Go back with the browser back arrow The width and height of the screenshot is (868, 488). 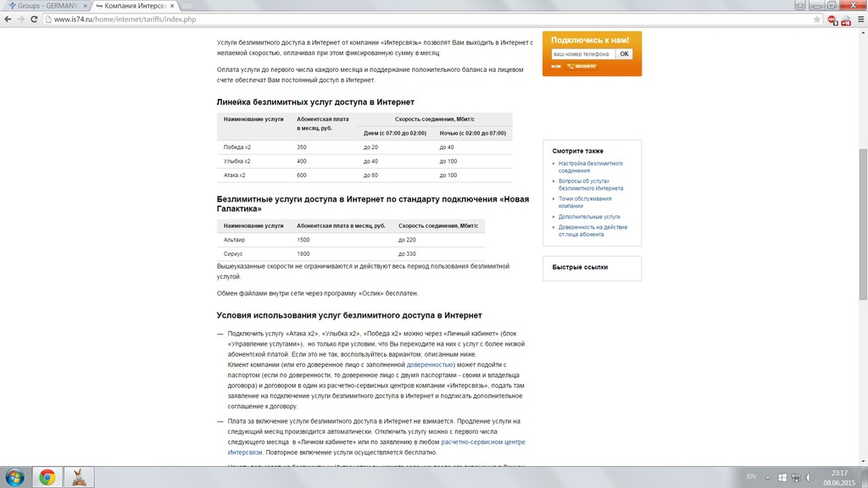8,19
